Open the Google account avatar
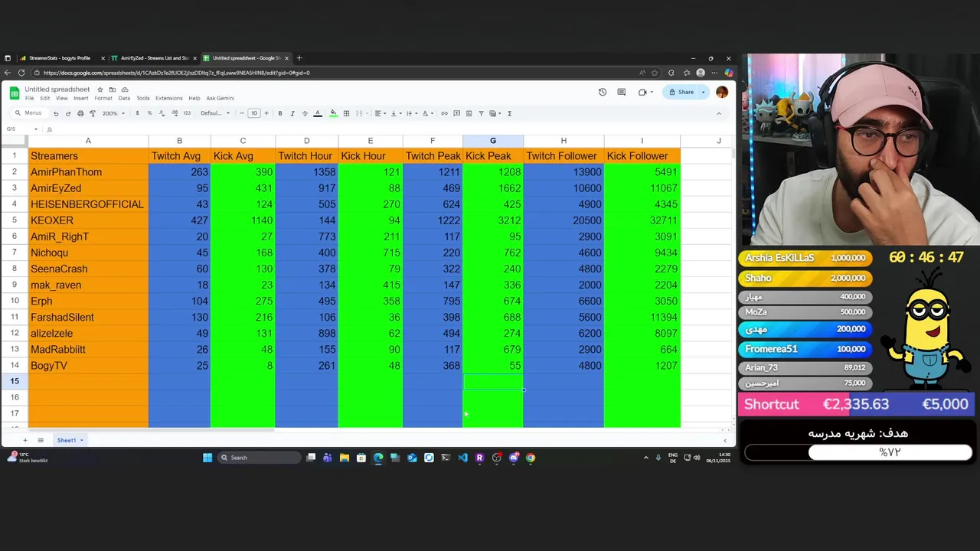This screenshot has height=551, width=980. [722, 92]
